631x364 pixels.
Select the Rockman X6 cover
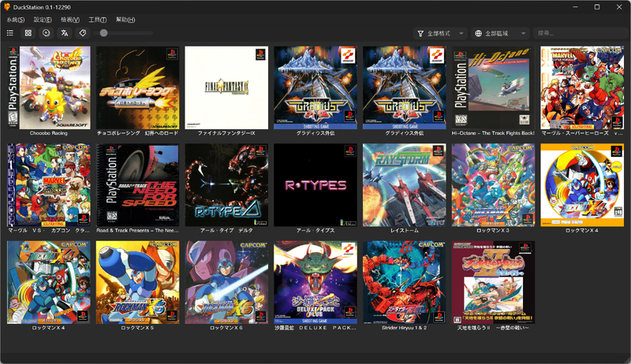click(226, 282)
